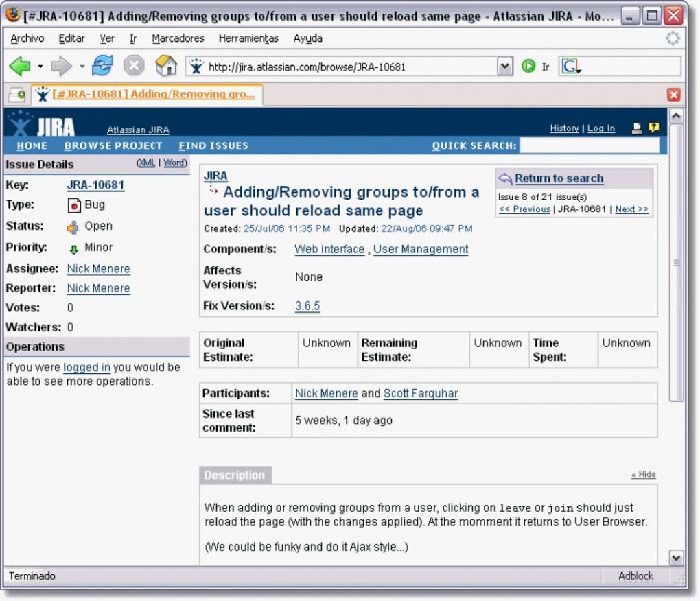Click the grey Stop loading icon
Screen dimensions: 700x601
tap(134, 66)
